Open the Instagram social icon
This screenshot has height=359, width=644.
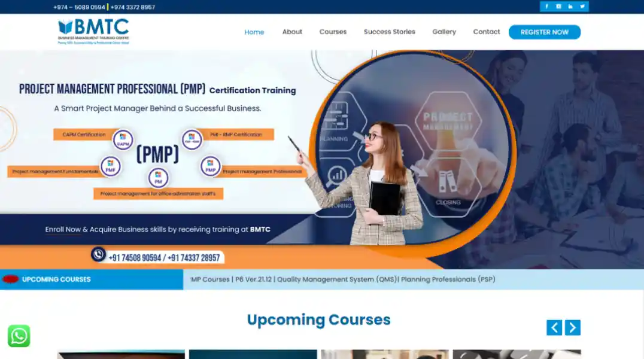pos(558,6)
